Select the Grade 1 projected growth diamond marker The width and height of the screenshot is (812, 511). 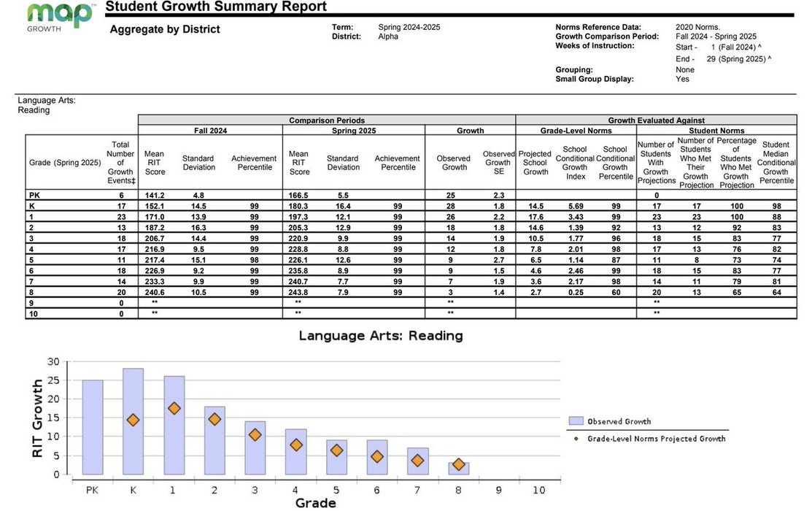(174, 408)
